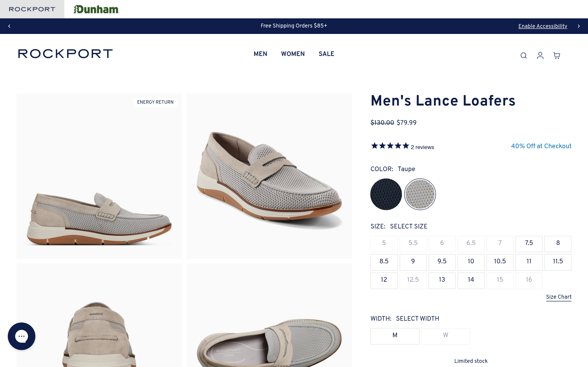Click the main Rockport header logo
588x367 pixels.
tap(65, 54)
